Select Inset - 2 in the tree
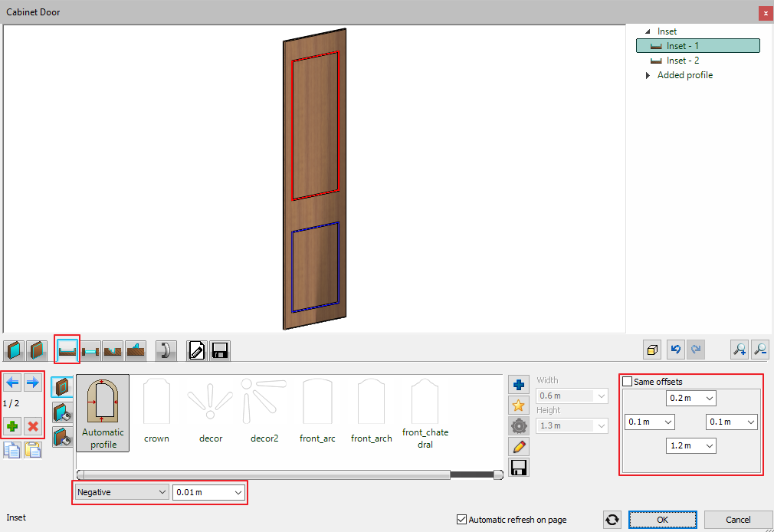 pyautogui.click(x=682, y=61)
